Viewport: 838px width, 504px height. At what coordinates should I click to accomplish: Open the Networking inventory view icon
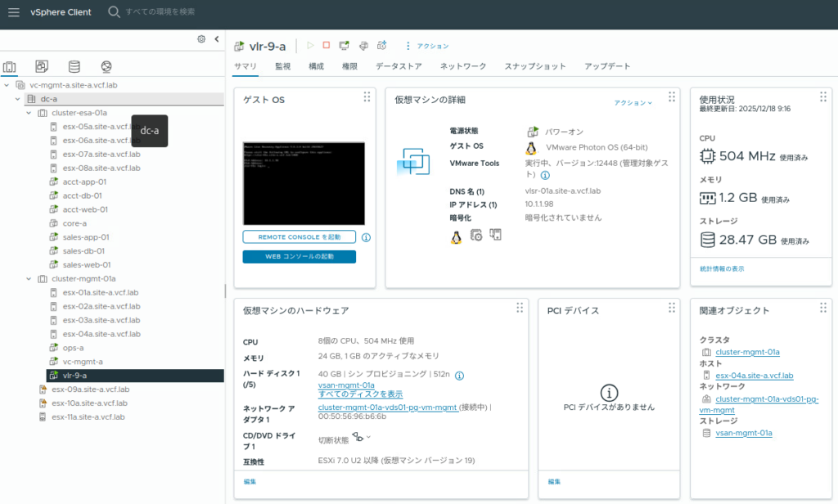click(106, 66)
